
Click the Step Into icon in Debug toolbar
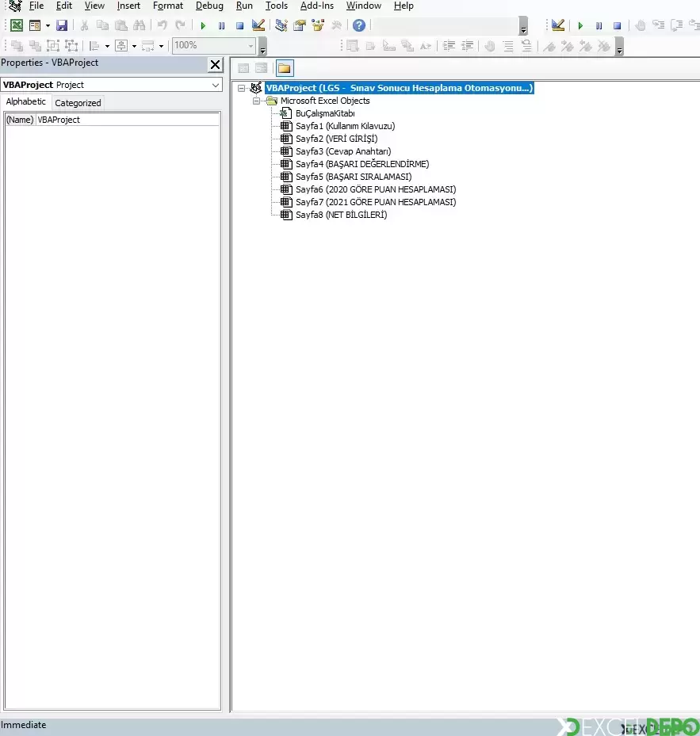click(658, 25)
